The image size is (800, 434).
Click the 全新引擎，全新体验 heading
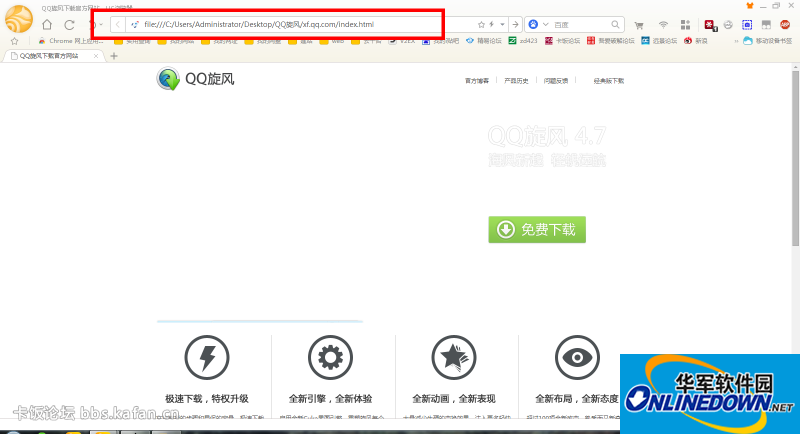(x=330, y=398)
